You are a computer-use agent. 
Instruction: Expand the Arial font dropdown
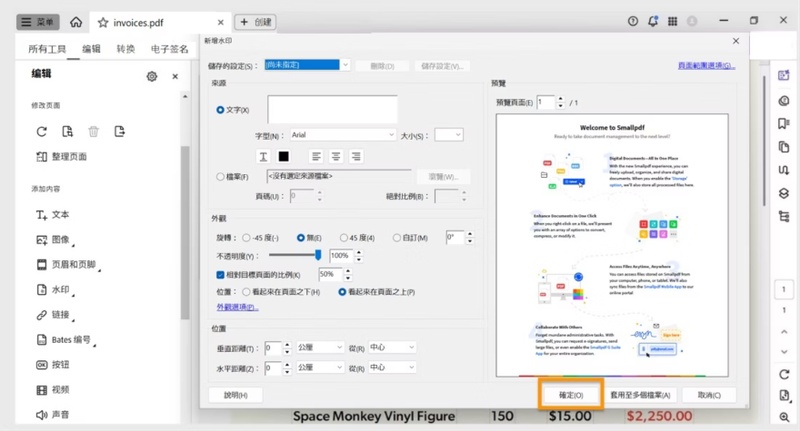(x=343, y=135)
